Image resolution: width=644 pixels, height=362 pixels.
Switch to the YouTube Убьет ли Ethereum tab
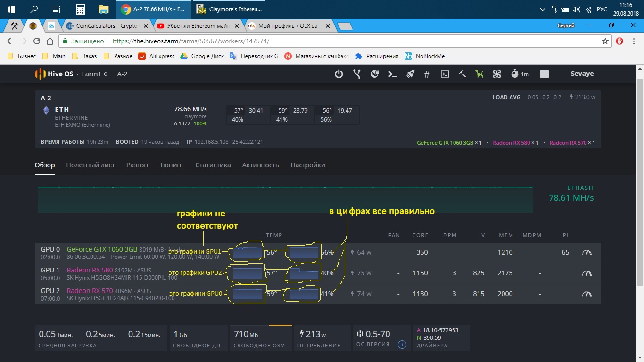197,26
